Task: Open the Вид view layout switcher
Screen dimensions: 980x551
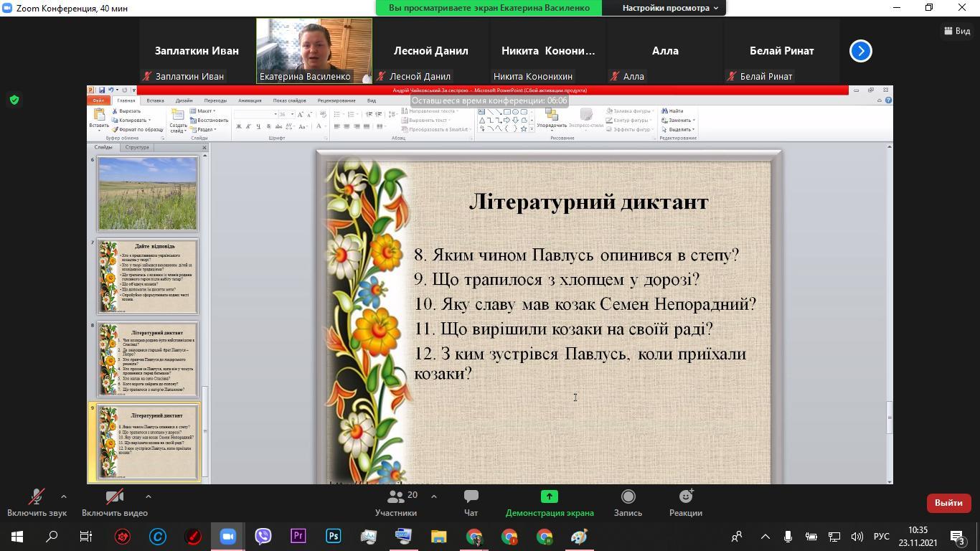Action: coord(957,31)
